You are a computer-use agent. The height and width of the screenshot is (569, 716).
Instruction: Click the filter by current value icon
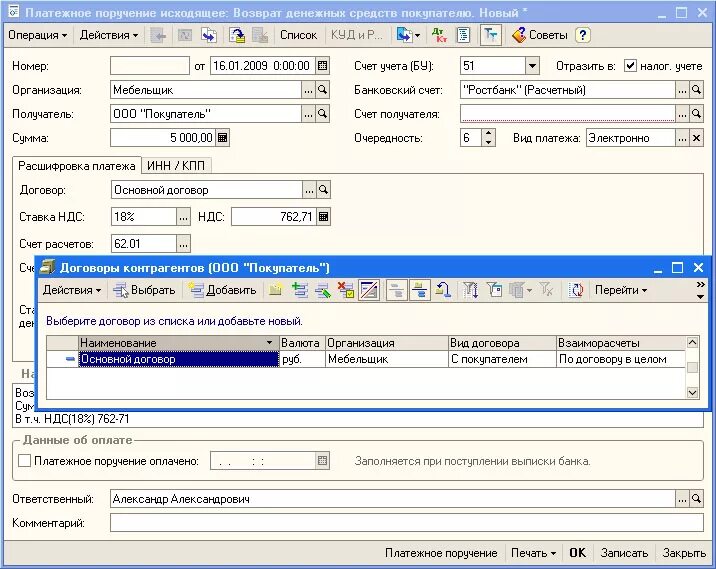tap(494, 290)
